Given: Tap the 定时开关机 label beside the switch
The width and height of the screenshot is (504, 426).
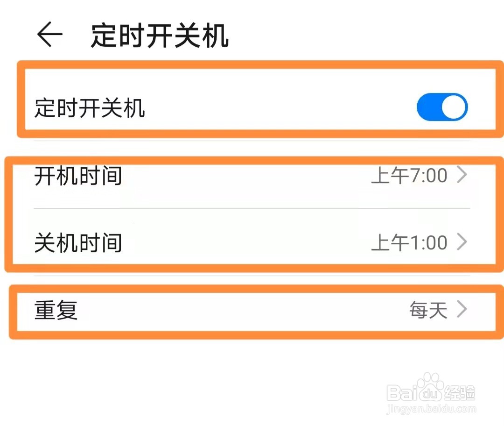Looking at the screenshot, I should coord(90,108).
